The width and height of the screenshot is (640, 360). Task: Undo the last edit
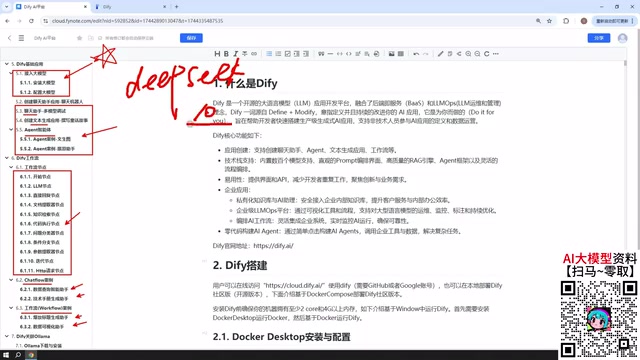416,54
